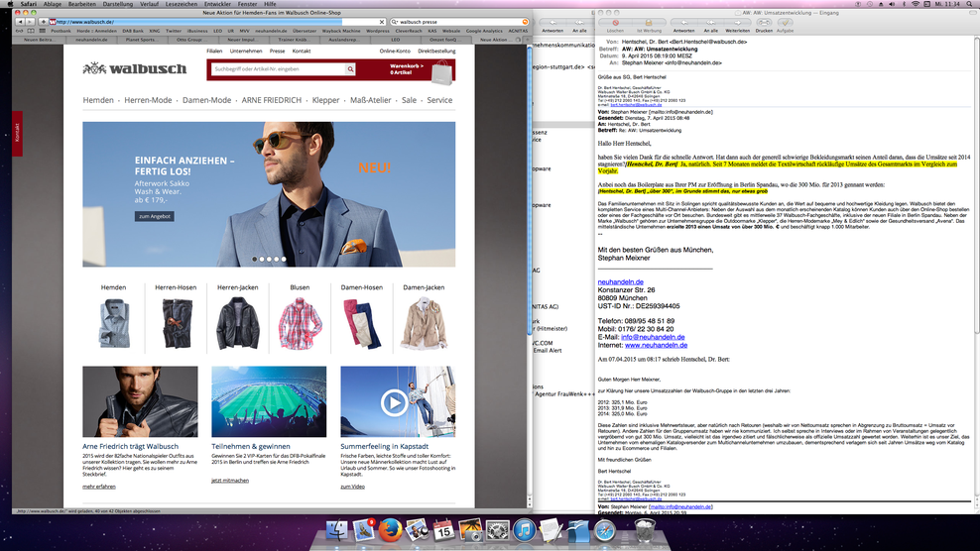Open Top Sites grid icon in bookmarks bar
The image size is (980, 551).
point(43,31)
